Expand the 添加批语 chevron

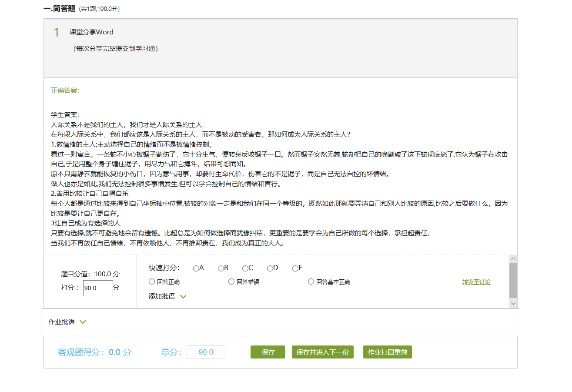pyautogui.click(x=183, y=297)
